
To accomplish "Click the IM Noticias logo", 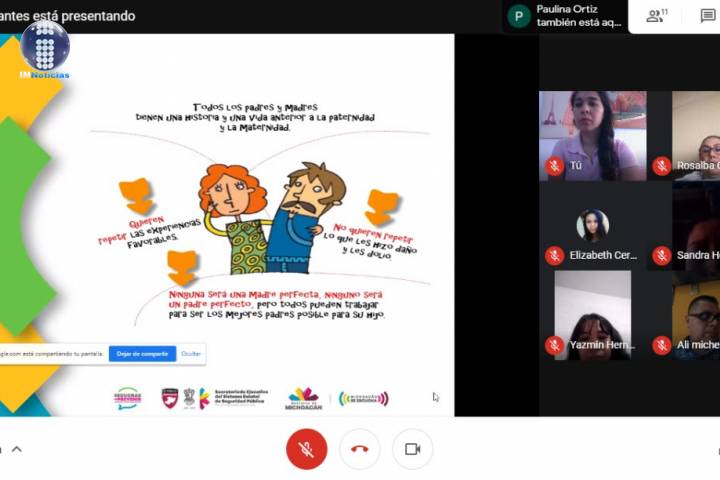I will point(44,49).
